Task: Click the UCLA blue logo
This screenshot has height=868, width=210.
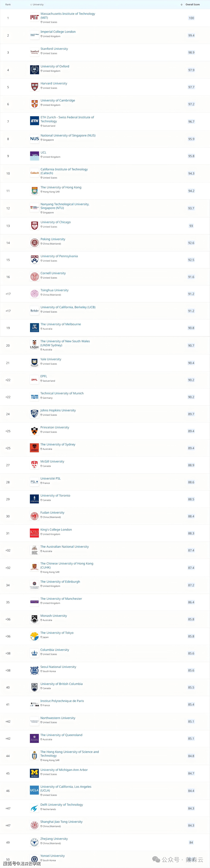Action: (34, 790)
